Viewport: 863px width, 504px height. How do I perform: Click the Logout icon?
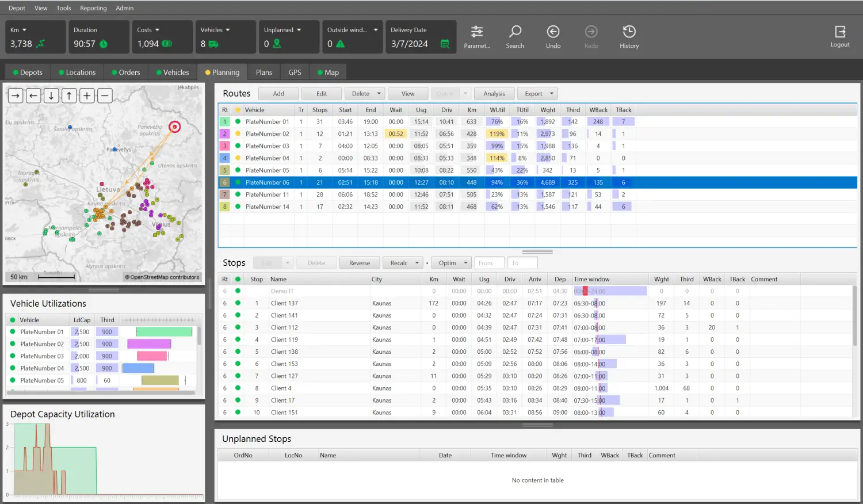pos(840,32)
